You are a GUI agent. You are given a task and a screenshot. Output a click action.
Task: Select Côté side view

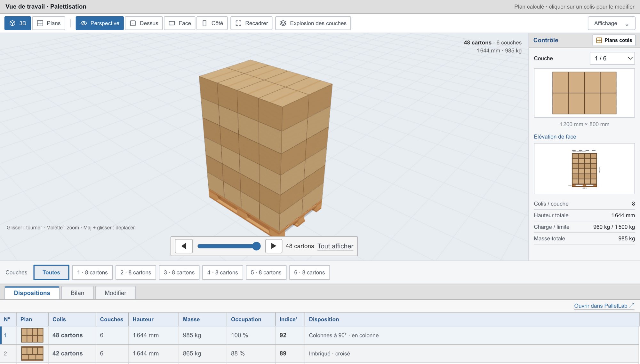point(212,23)
